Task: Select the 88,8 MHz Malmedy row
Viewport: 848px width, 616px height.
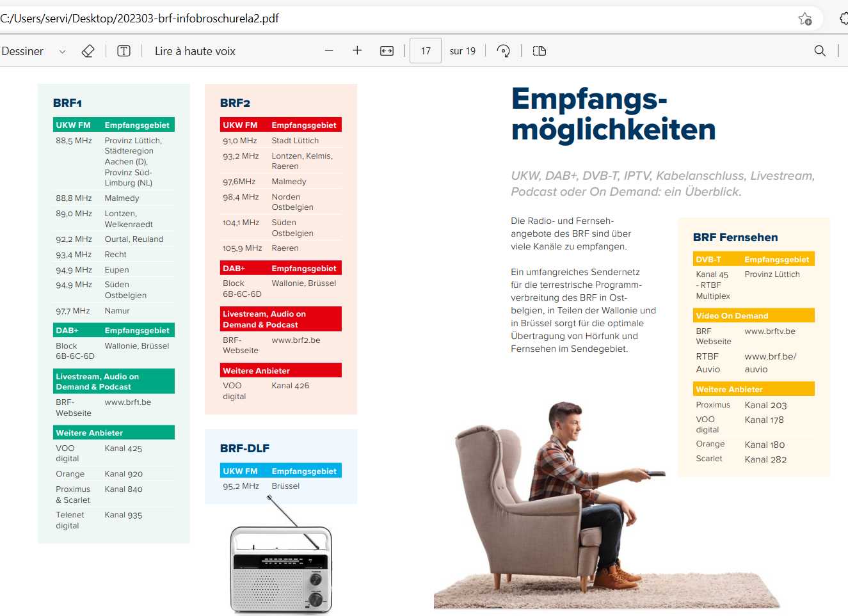Action: click(x=114, y=198)
